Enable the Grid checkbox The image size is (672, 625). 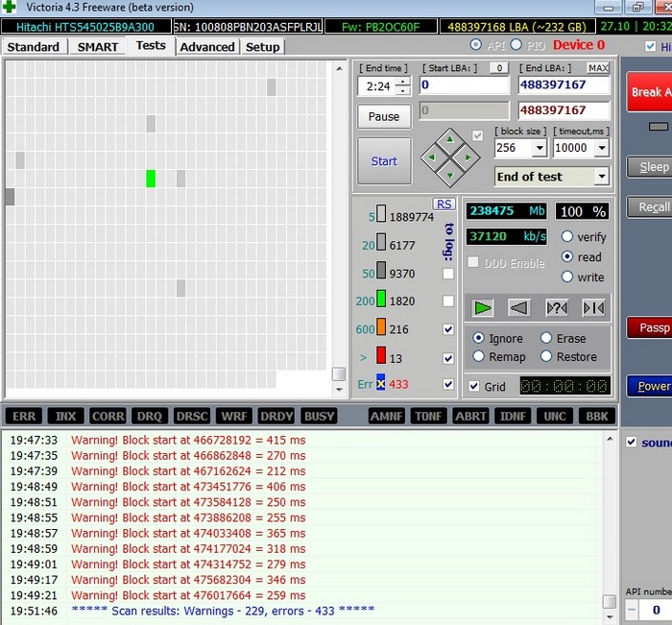click(475, 386)
